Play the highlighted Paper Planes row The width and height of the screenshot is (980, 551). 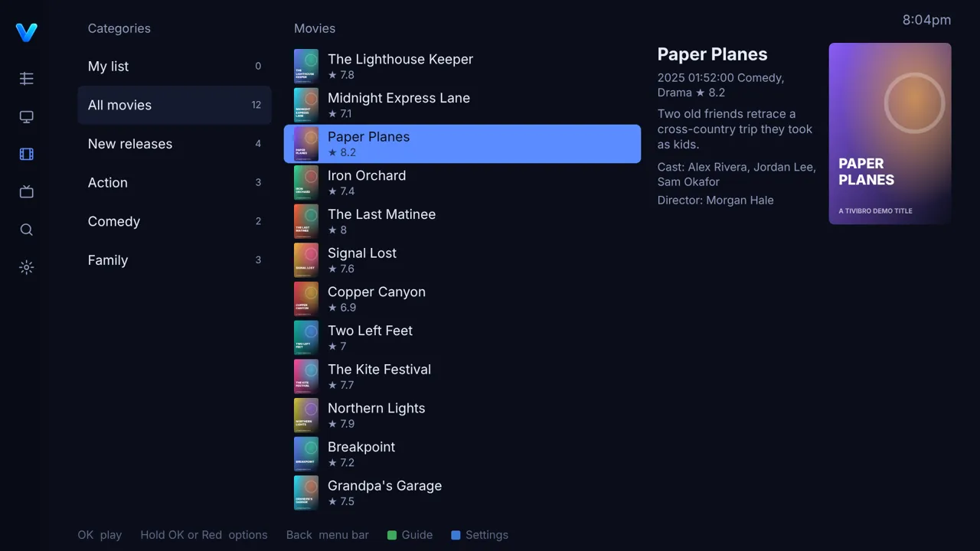click(x=462, y=144)
